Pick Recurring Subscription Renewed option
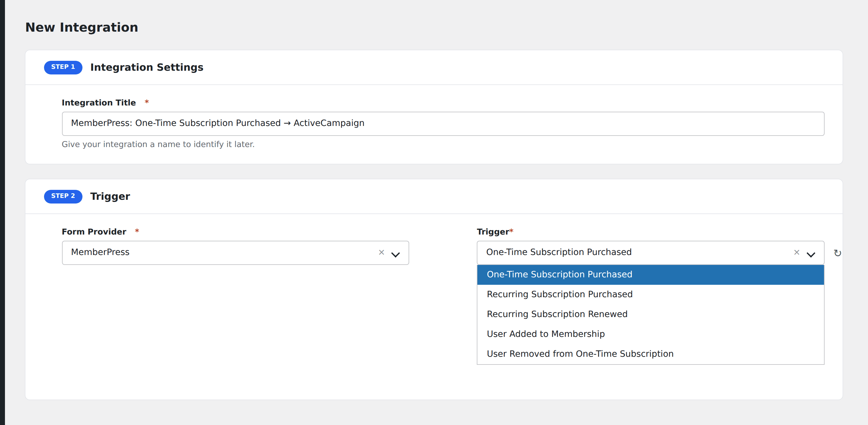This screenshot has width=868, height=425. [x=650, y=314]
